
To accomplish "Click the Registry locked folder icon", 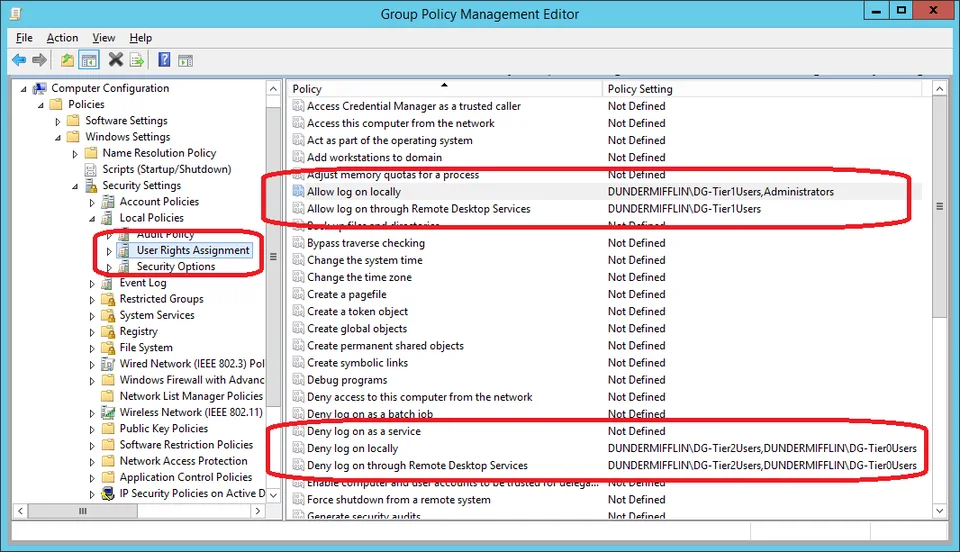I will pos(108,332).
